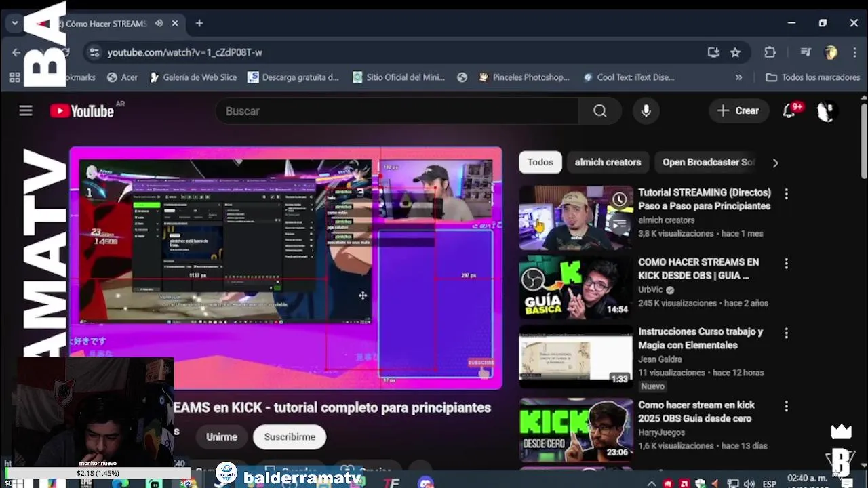The height and width of the screenshot is (488, 868).
Task: Open options menu for COMO HACER STREAMS video
Action: [x=786, y=263]
